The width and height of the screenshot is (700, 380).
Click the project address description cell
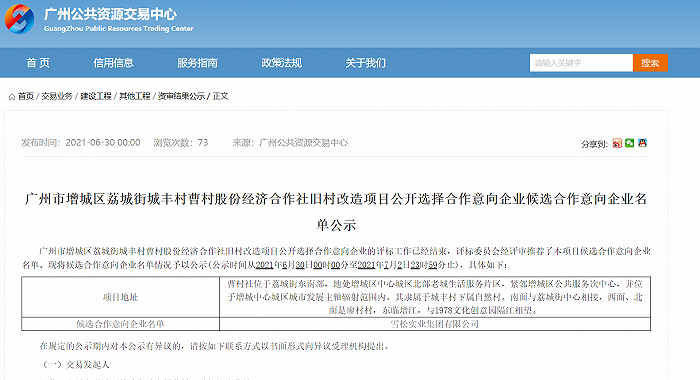pos(435,297)
